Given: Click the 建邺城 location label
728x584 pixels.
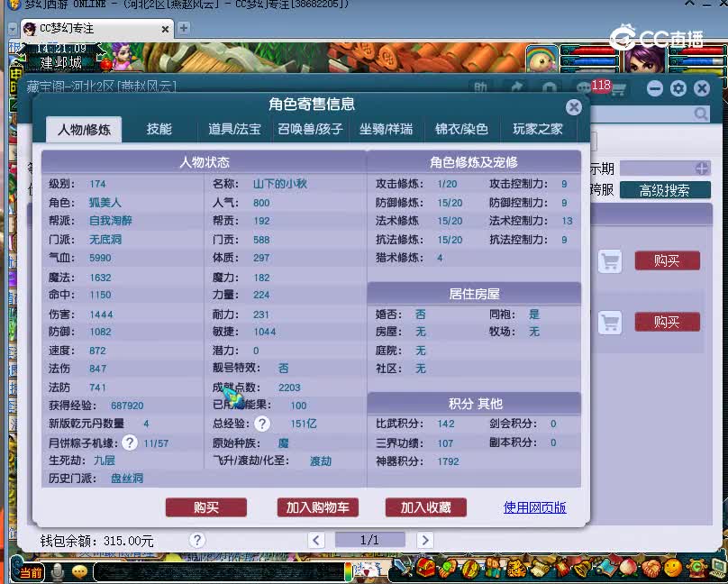Looking at the screenshot, I should click(61, 62).
